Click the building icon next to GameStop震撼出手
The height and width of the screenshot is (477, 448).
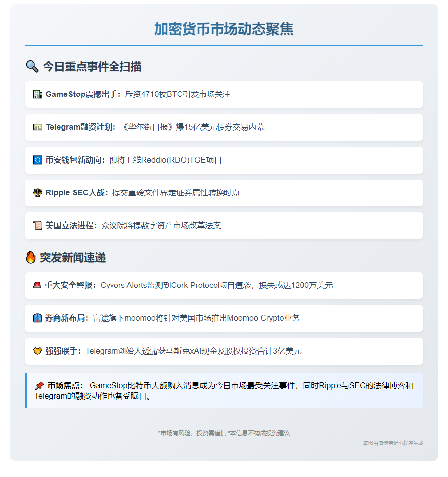38,95
